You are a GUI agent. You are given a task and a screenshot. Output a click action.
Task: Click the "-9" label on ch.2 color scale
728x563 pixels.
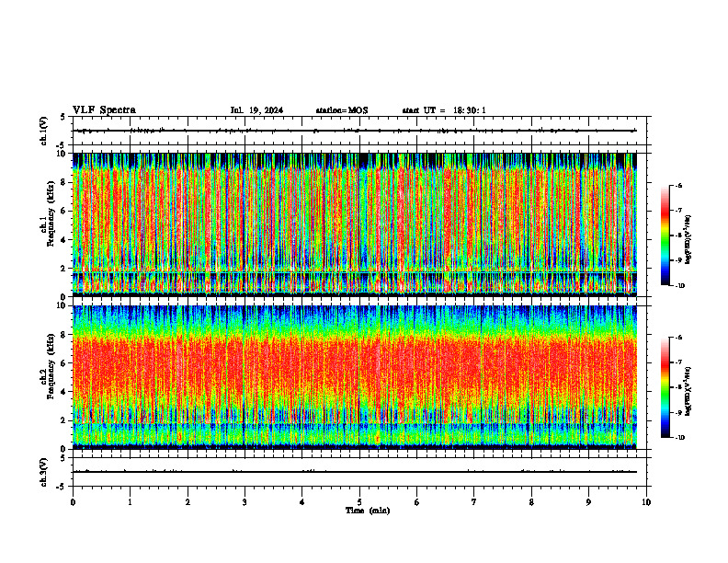pos(678,412)
